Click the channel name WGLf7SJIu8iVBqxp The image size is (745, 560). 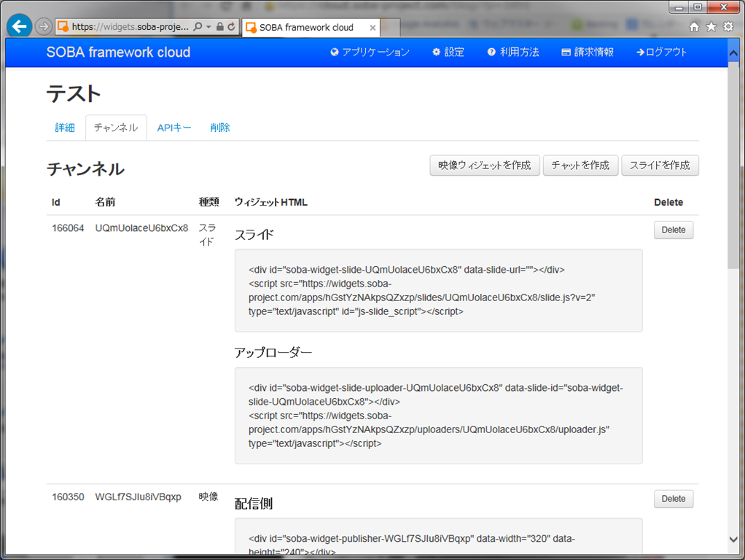pyautogui.click(x=139, y=497)
